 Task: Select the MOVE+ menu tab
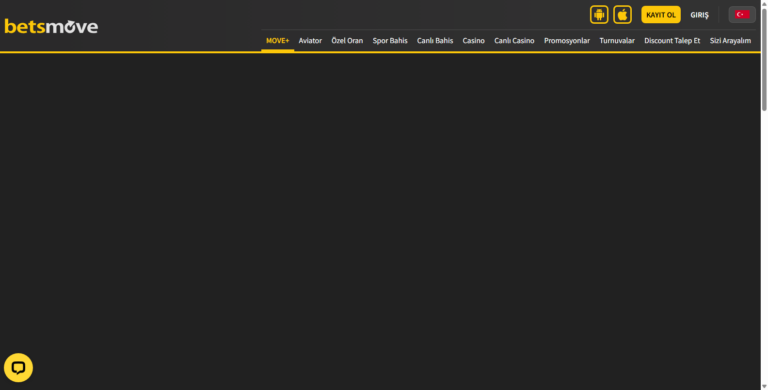point(277,41)
